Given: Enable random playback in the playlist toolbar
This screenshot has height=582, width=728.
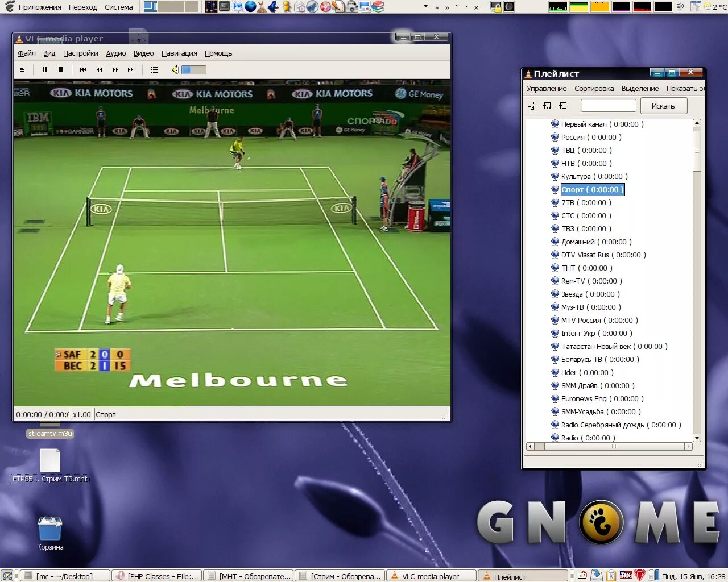Looking at the screenshot, I should pyautogui.click(x=531, y=106).
